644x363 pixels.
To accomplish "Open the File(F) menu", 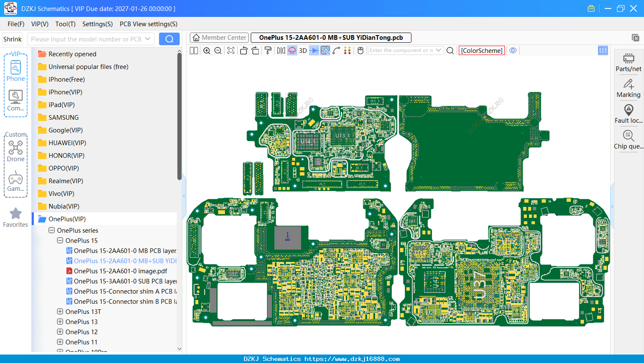I will click(x=16, y=24).
